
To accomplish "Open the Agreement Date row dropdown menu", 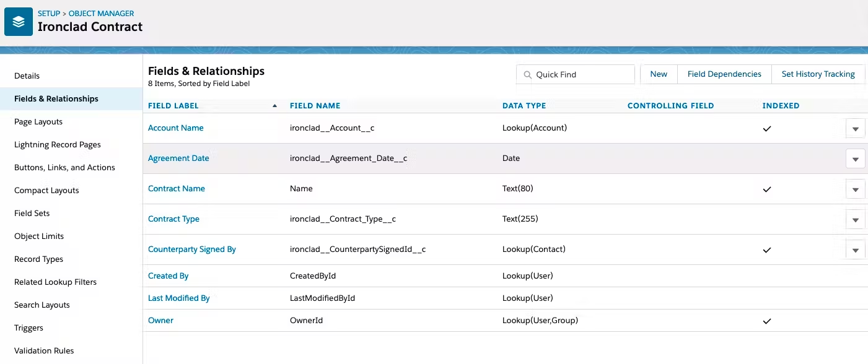I will point(855,159).
